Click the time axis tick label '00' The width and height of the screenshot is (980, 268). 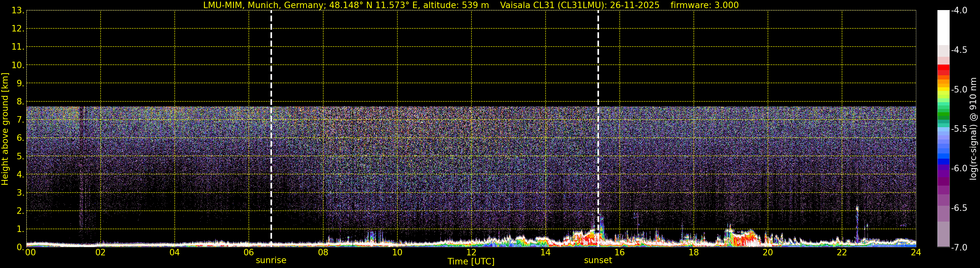coord(31,252)
